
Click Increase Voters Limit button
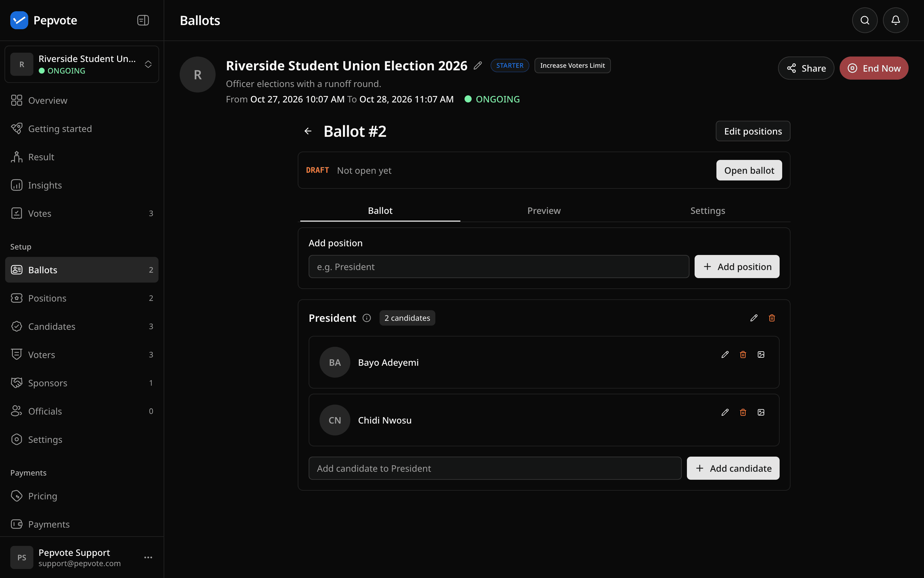pos(572,66)
